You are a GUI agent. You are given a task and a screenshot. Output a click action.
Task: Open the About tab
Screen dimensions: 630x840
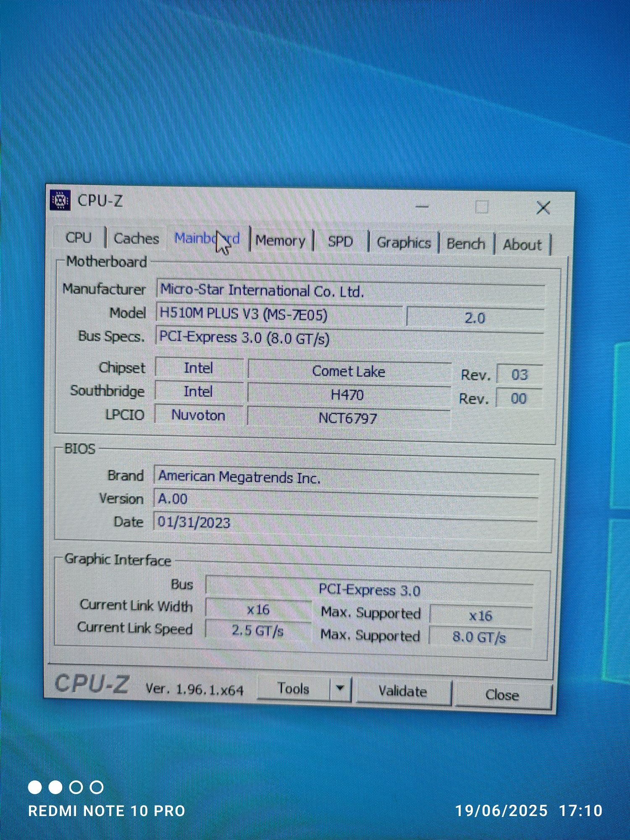point(522,244)
